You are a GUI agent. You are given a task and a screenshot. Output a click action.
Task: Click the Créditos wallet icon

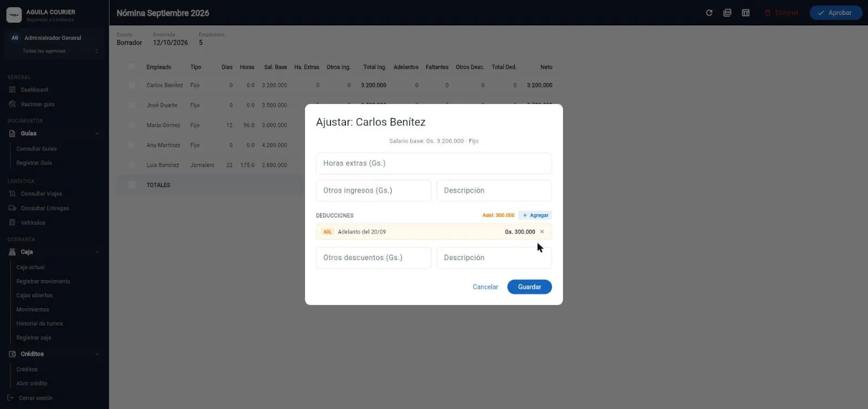point(12,354)
